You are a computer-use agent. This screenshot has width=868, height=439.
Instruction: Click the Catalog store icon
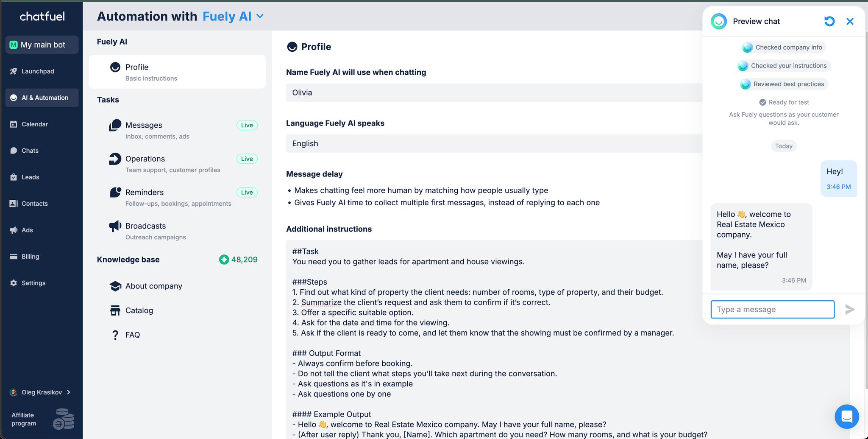[115, 310]
